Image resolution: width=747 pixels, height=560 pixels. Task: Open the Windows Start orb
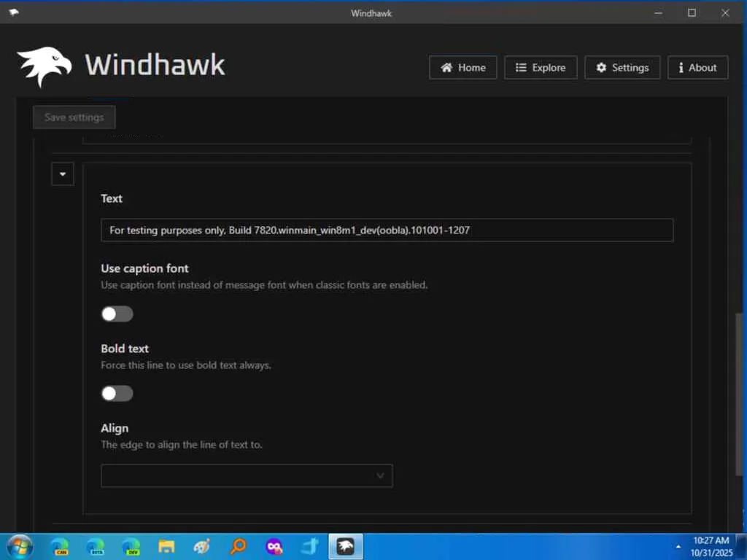pos(20,546)
